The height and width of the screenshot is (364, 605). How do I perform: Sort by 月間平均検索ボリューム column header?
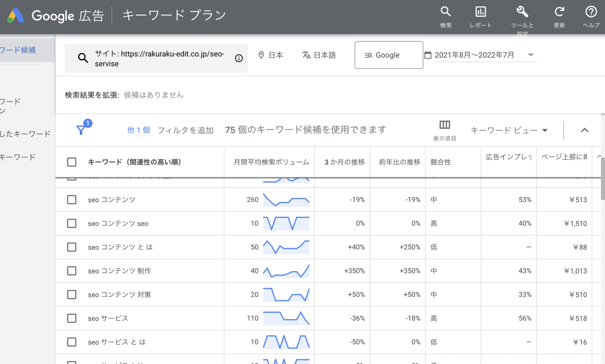271,162
